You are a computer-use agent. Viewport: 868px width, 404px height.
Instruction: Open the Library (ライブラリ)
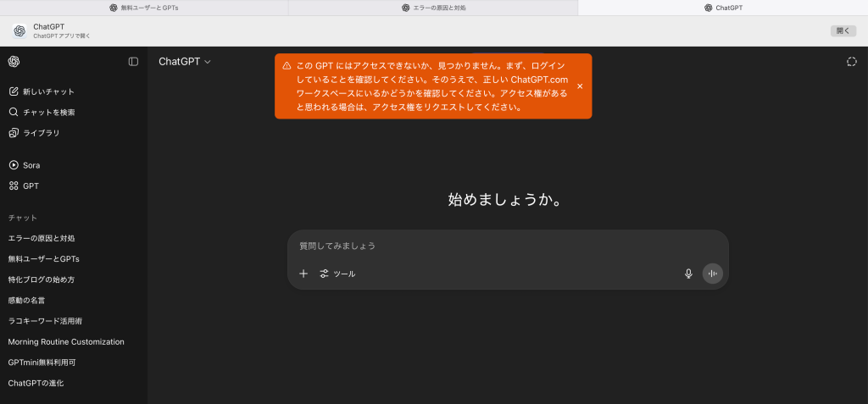click(x=41, y=133)
